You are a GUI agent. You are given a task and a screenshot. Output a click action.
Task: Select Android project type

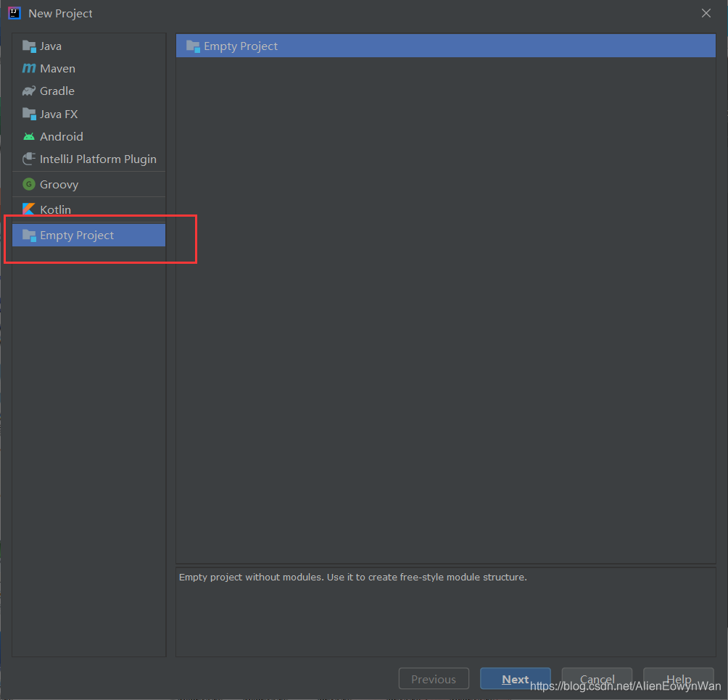tap(88, 136)
